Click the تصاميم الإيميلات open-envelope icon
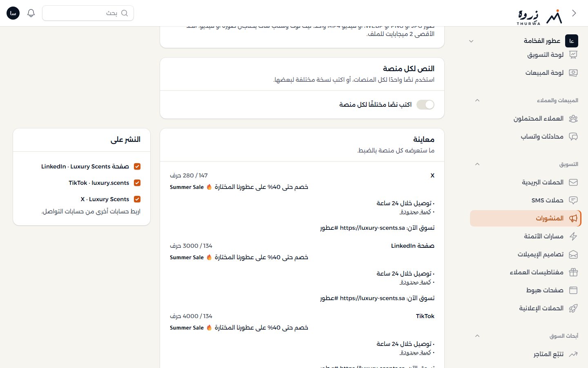This screenshot has height=368, width=588. click(x=573, y=254)
